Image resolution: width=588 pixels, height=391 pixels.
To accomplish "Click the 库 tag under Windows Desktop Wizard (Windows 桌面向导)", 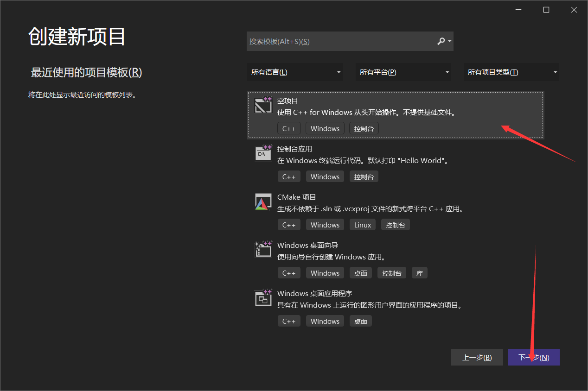I will pyautogui.click(x=420, y=273).
